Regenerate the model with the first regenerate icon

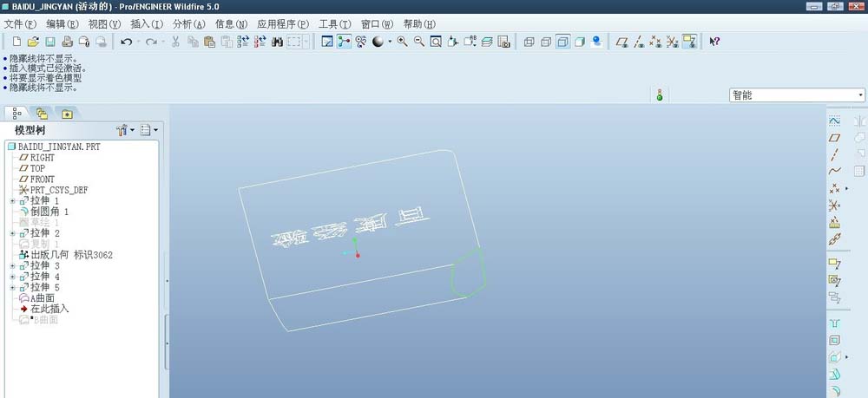(243, 42)
